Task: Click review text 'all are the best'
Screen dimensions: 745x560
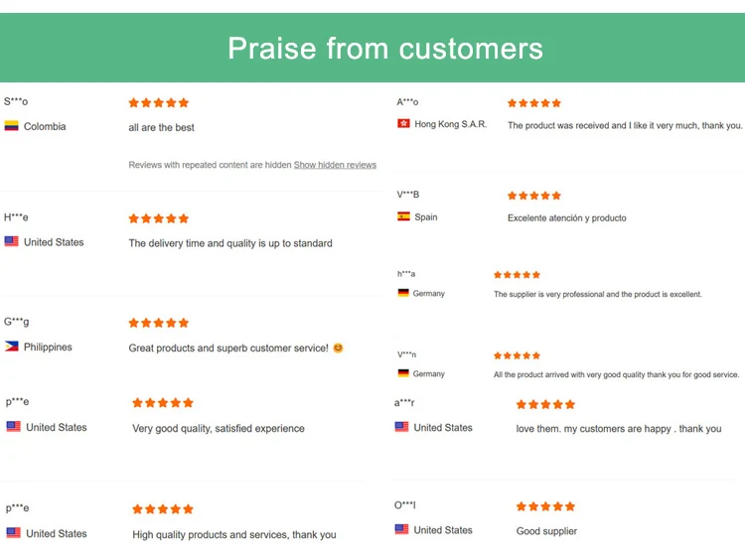Action: (x=161, y=128)
